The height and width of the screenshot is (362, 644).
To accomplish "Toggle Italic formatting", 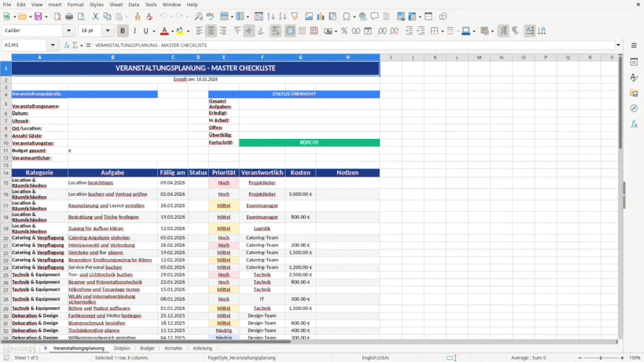I will pos(135,31).
